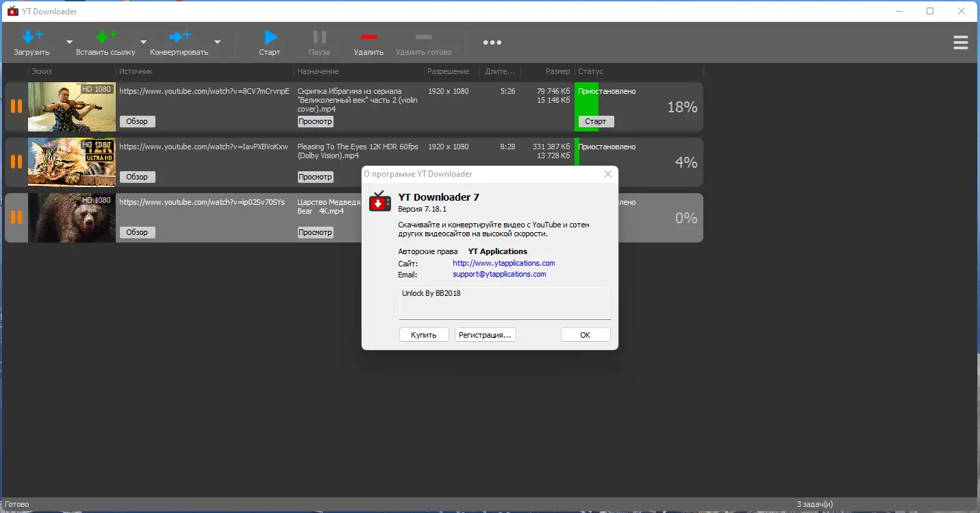980x513 pixels.
Task: Click Просмотр button for Pleasing To The Eyes
Action: tap(316, 177)
